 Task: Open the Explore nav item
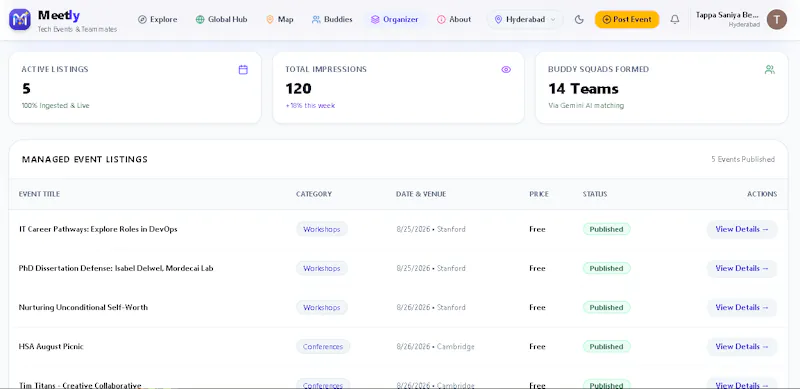tap(158, 19)
